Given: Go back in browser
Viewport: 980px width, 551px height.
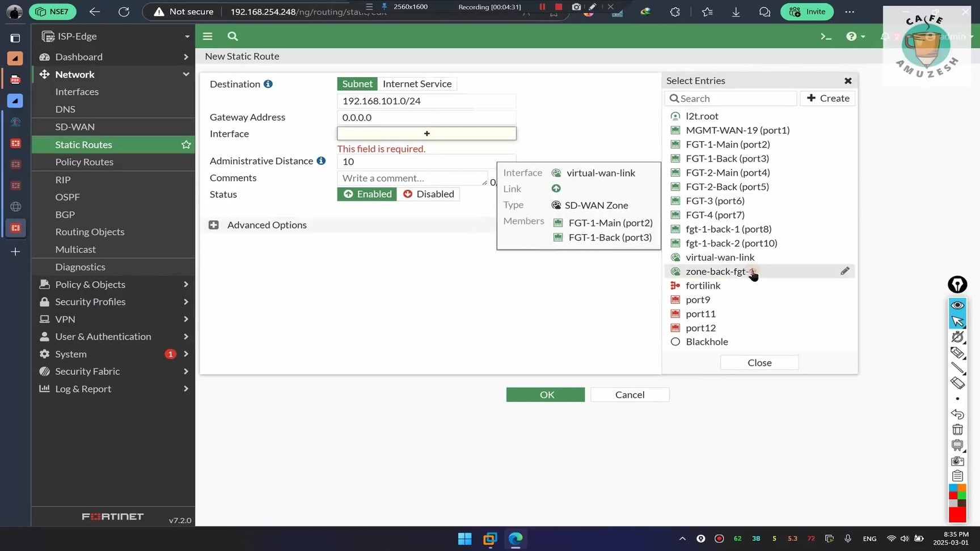Looking at the screenshot, I should click(95, 11).
